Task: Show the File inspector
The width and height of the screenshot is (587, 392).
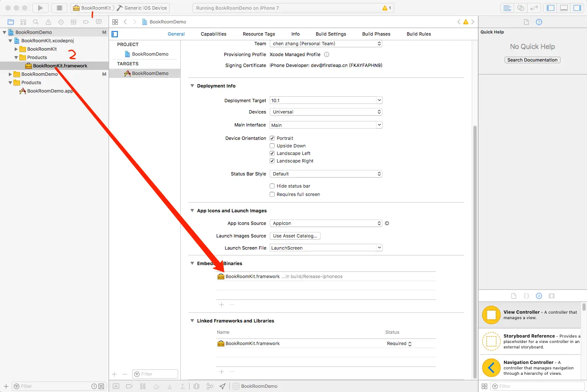Action: [527, 22]
